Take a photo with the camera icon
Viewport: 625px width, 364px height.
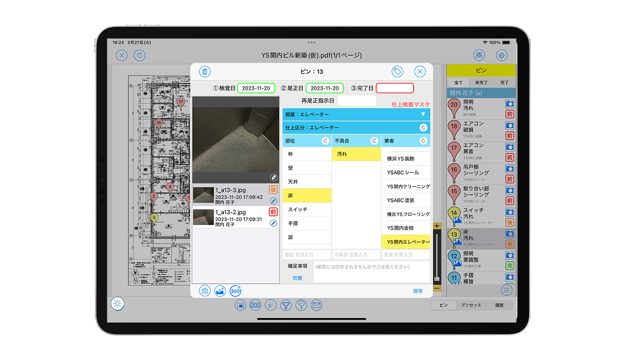point(205,291)
